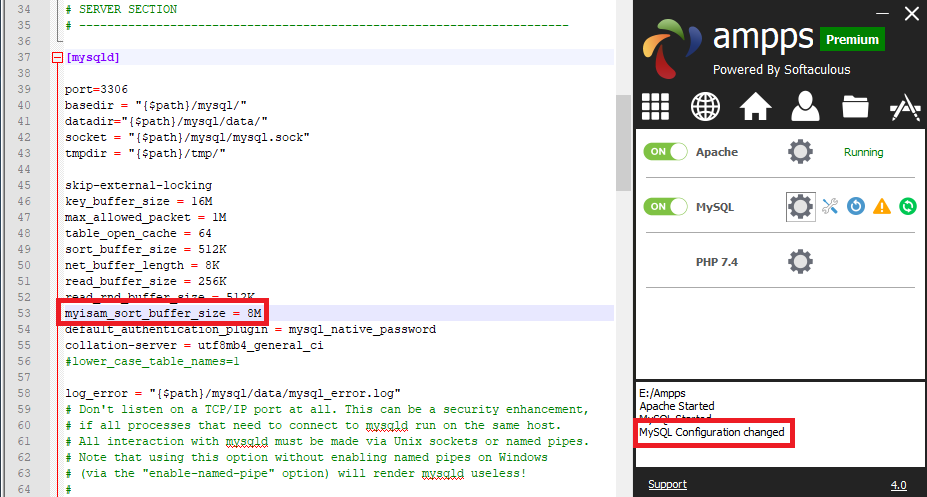Click the globe icon in AMPPS toolbar

tap(705, 105)
